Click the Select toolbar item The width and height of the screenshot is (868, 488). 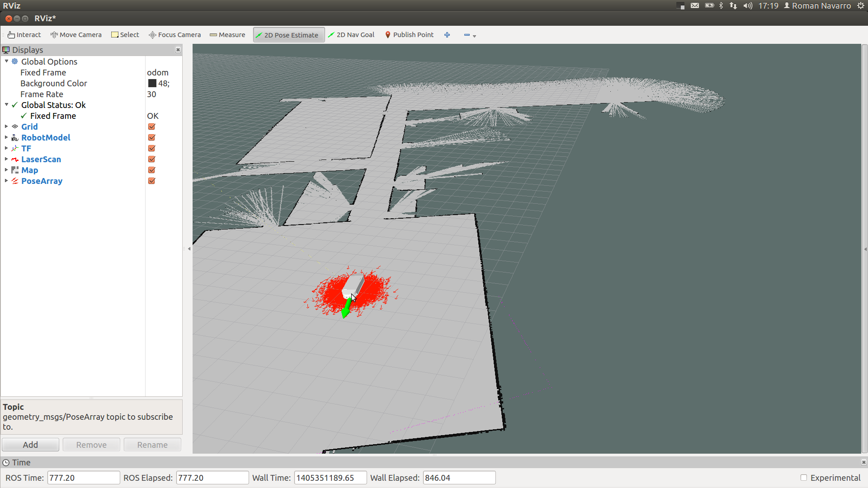click(125, 35)
